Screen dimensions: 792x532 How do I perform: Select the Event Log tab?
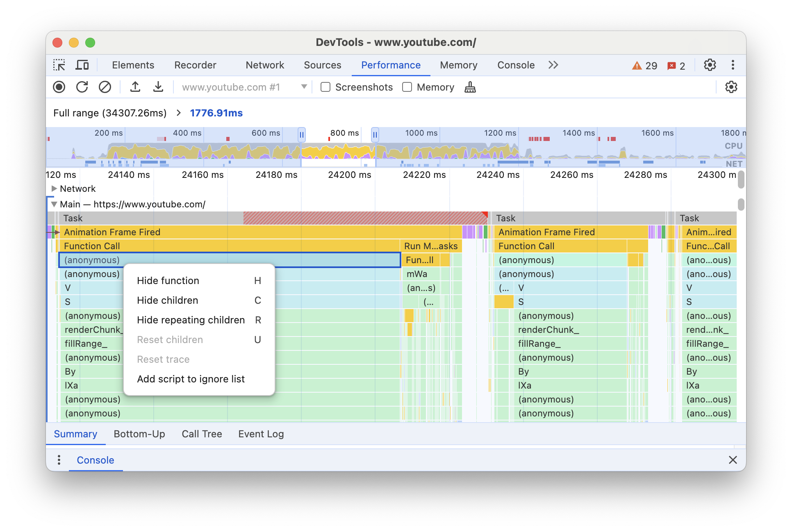point(261,434)
